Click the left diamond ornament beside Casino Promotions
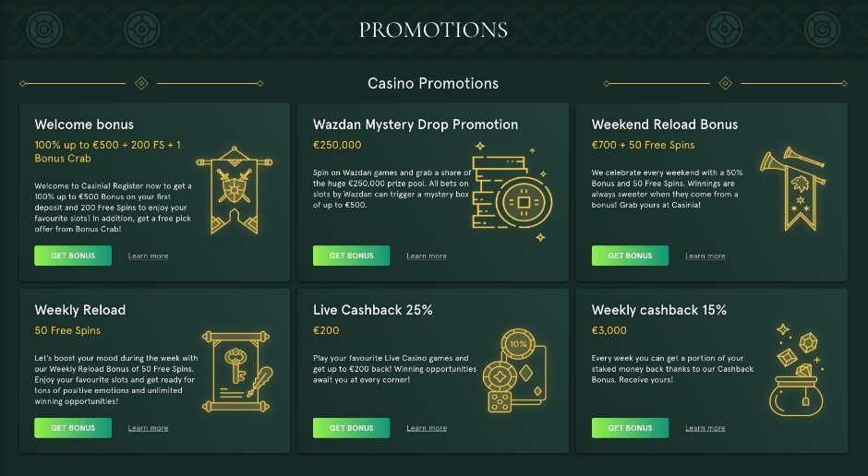This screenshot has width=868, height=476. (141, 83)
